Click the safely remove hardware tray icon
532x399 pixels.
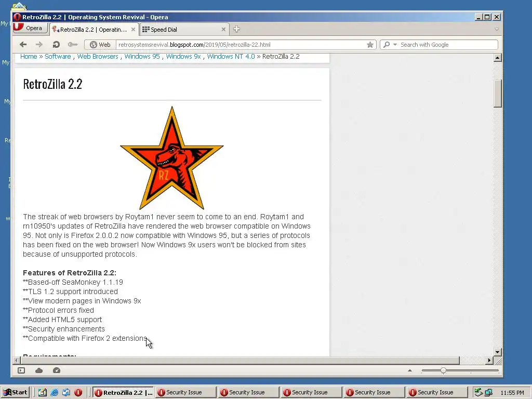[478, 392]
